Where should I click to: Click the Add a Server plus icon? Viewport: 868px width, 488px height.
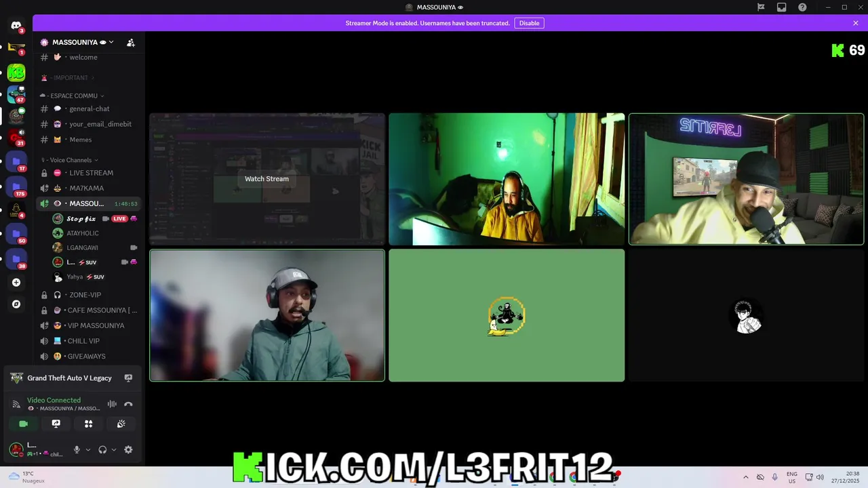coord(16,283)
